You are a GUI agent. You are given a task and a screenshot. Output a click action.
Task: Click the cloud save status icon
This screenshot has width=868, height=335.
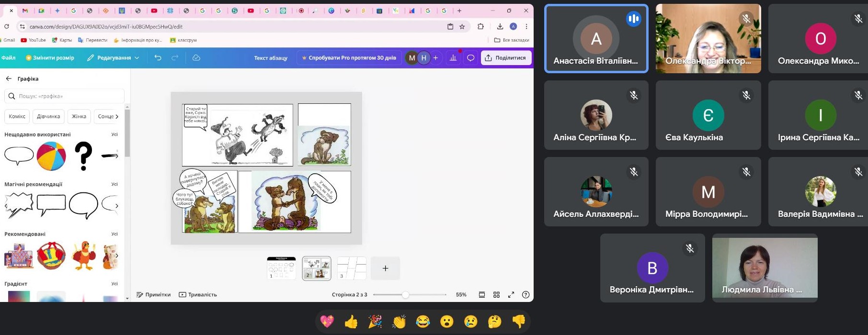click(196, 58)
